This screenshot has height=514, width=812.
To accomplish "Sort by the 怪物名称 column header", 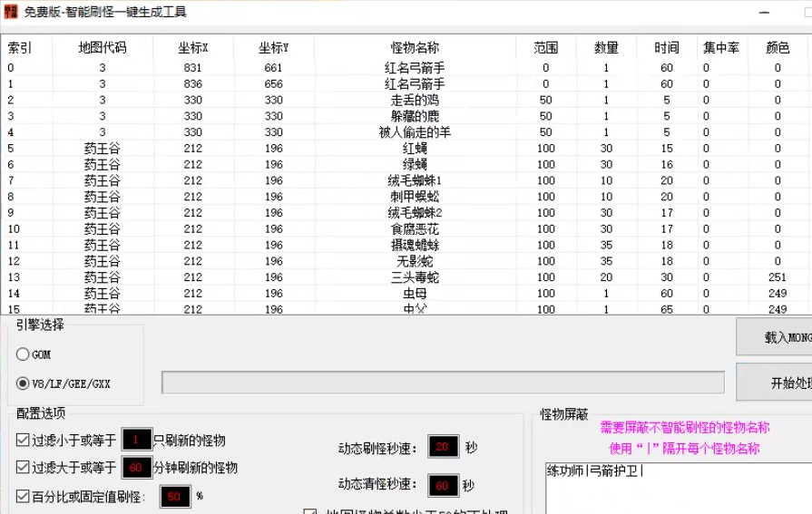I will [415, 48].
